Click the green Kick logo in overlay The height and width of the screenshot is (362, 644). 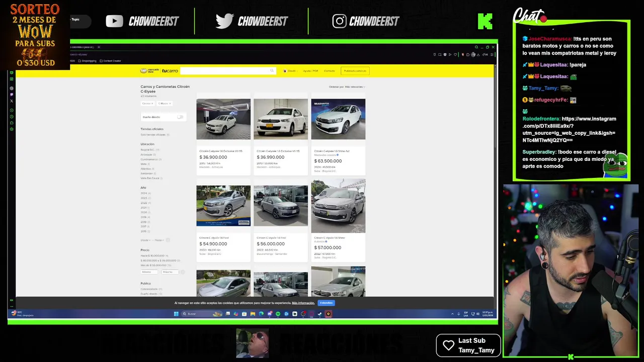coord(485,21)
